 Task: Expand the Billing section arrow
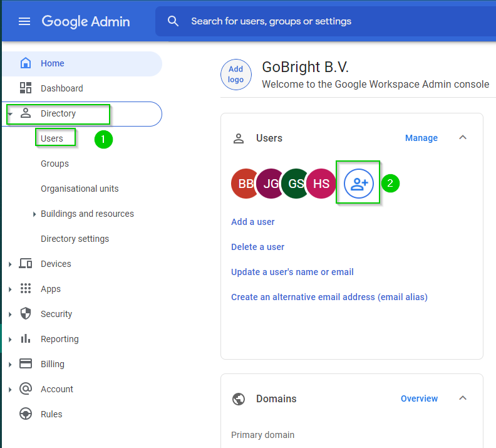point(10,365)
